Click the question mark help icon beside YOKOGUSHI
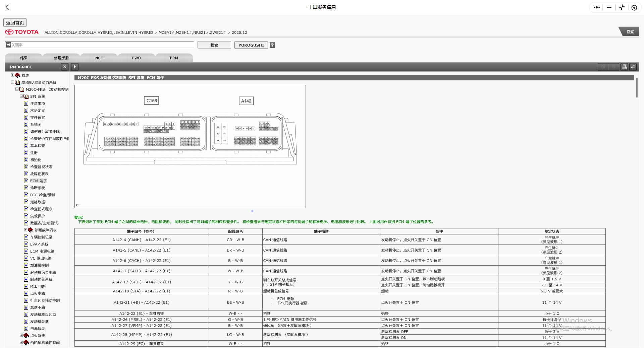 coord(272,45)
